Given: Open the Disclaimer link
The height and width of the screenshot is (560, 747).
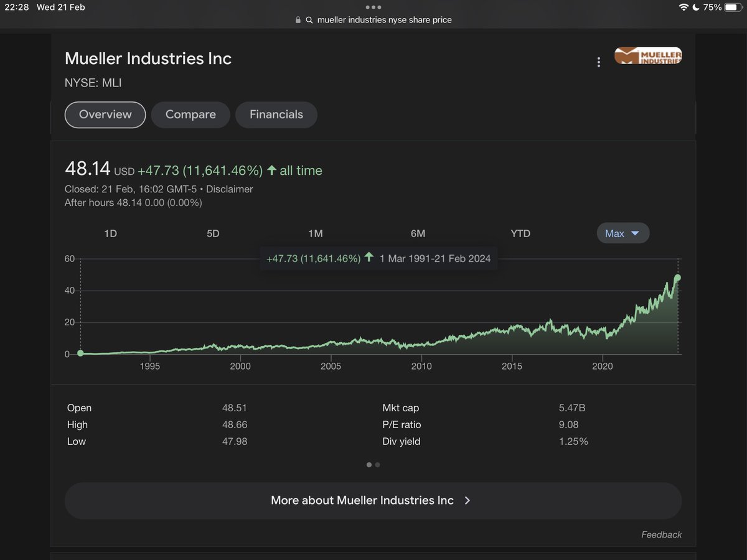Looking at the screenshot, I should pos(230,189).
